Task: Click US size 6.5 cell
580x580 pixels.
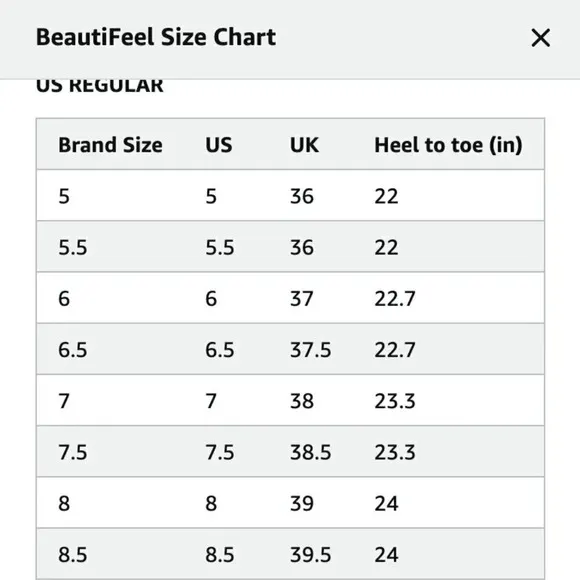Action: coord(220,350)
